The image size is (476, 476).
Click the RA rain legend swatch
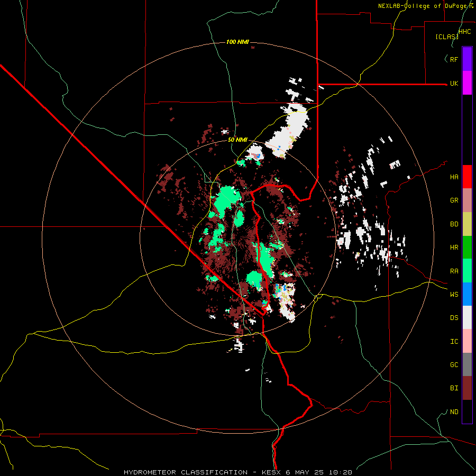pyautogui.click(x=467, y=271)
